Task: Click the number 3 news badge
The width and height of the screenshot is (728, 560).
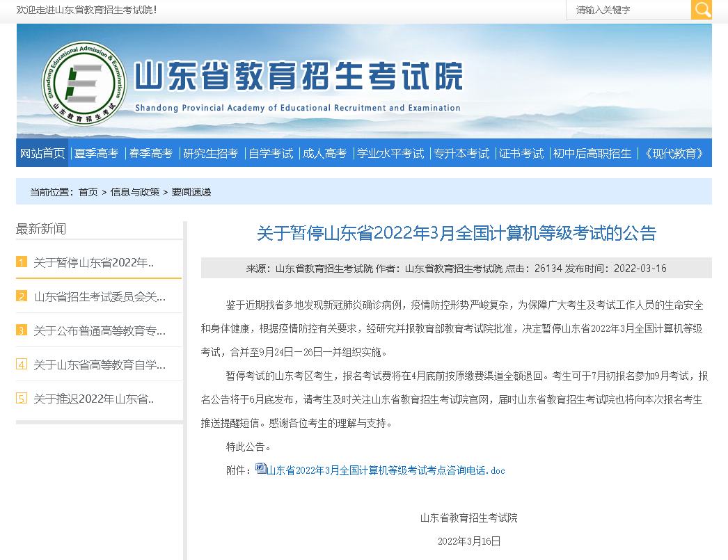Action: (x=22, y=330)
